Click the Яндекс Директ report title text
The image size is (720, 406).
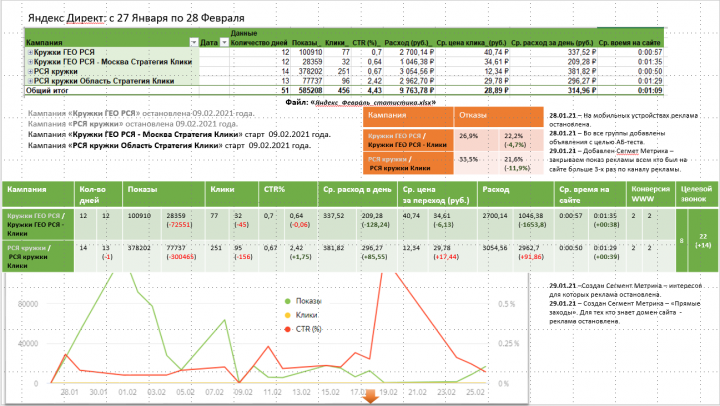click(136, 18)
